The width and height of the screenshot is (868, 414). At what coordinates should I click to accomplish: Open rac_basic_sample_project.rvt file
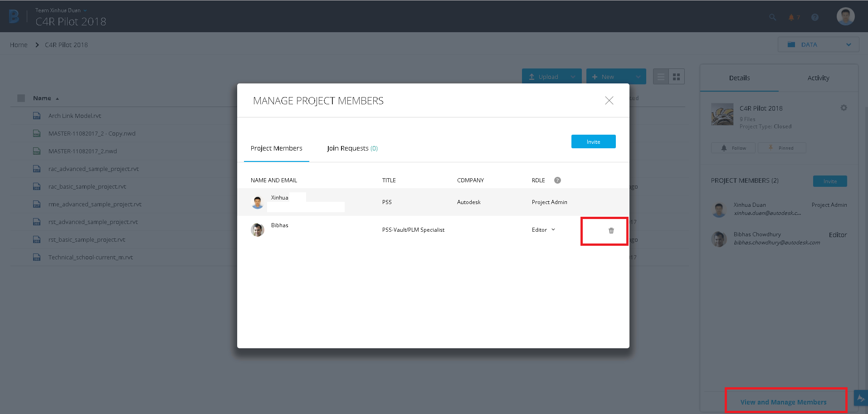pos(87,186)
